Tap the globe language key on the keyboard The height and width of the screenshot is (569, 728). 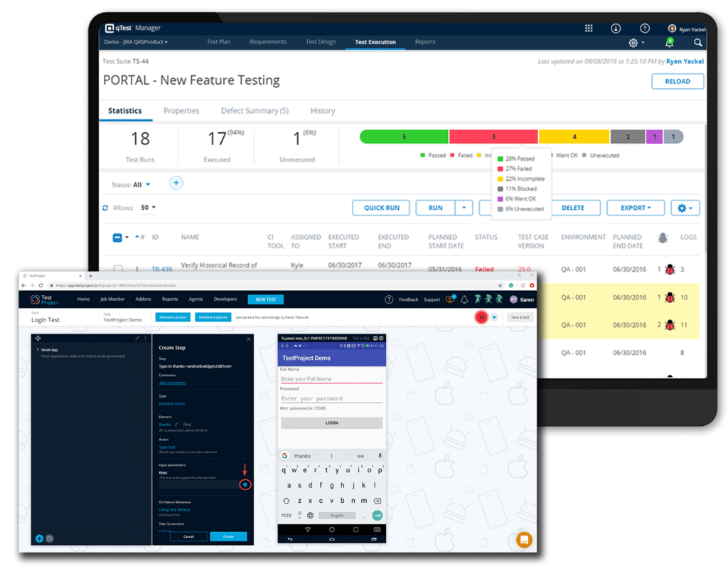tap(310, 515)
